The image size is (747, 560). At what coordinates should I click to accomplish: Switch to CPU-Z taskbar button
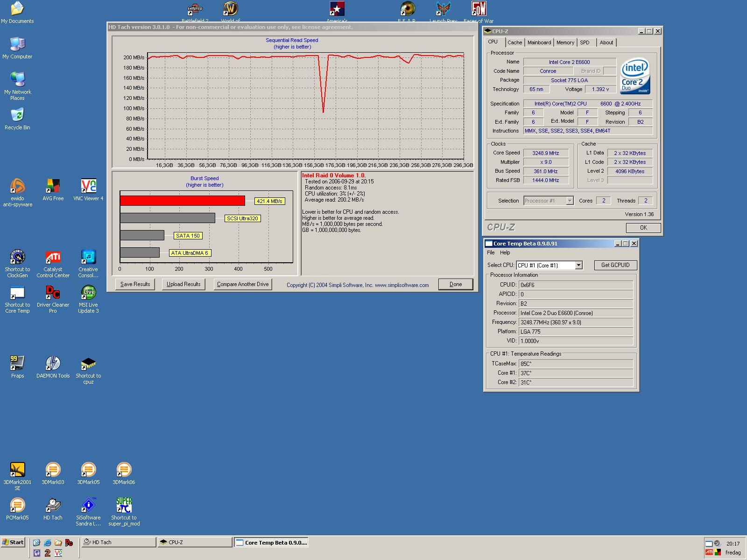195,542
